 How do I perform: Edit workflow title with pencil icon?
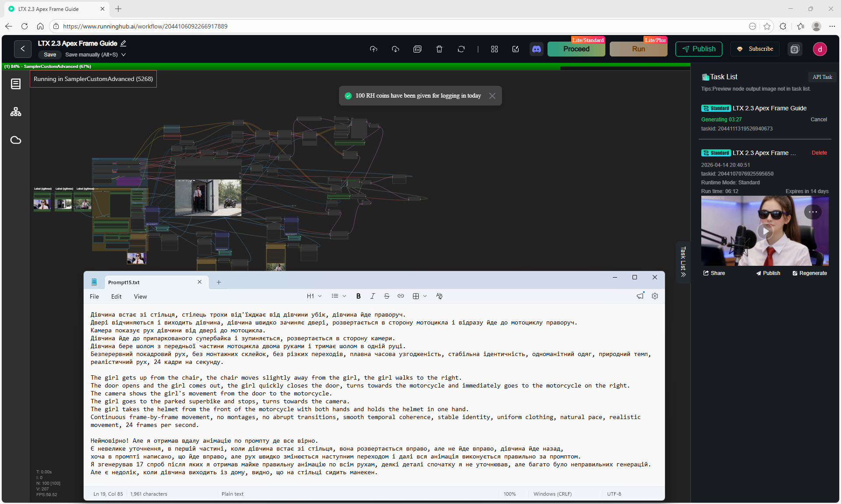click(124, 43)
